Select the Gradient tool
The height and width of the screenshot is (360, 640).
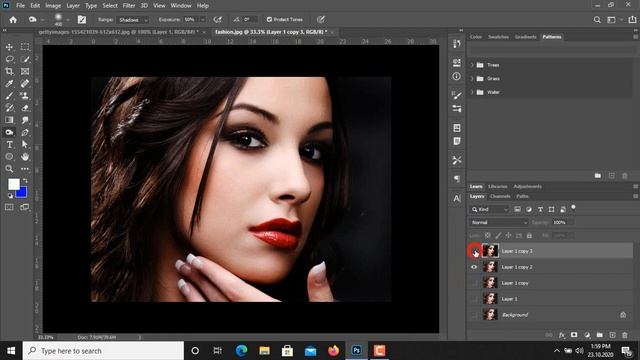pyautogui.click(x=9, y=120)
